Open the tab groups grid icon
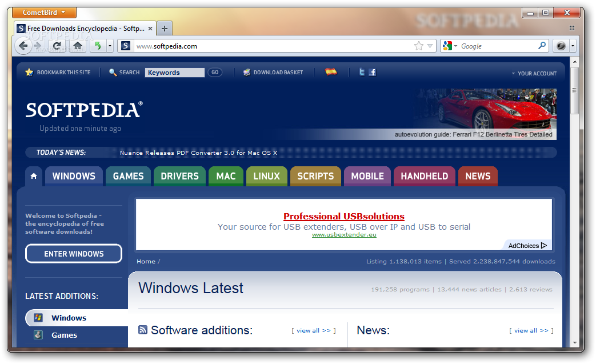Image resolution: width=596 pixels, height=364 pixels. (x=571, y=28)
